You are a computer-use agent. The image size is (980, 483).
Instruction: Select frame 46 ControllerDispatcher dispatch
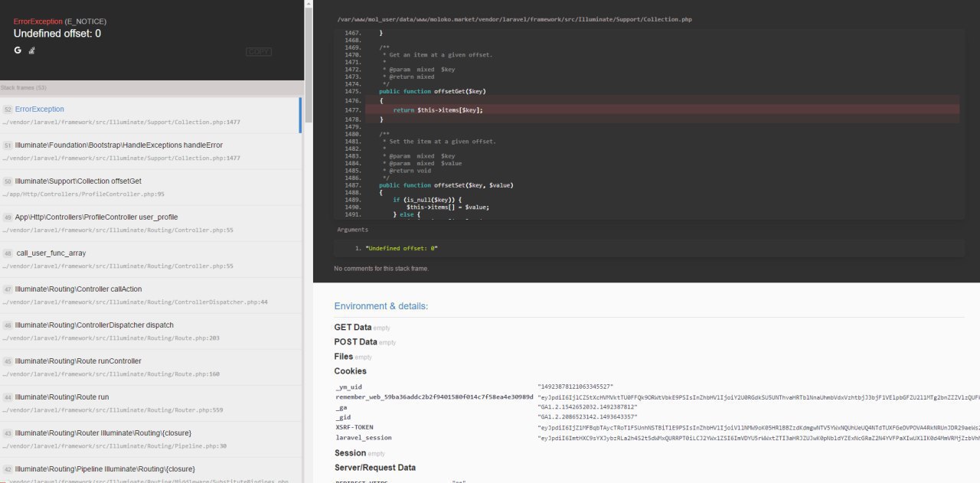(x=151, y=331)
